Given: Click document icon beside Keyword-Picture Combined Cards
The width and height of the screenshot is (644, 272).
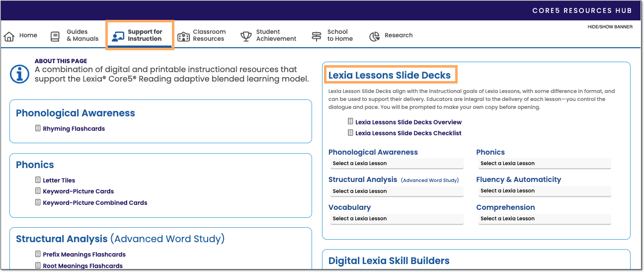Looking at the screenshot, I should pos(38,202).
